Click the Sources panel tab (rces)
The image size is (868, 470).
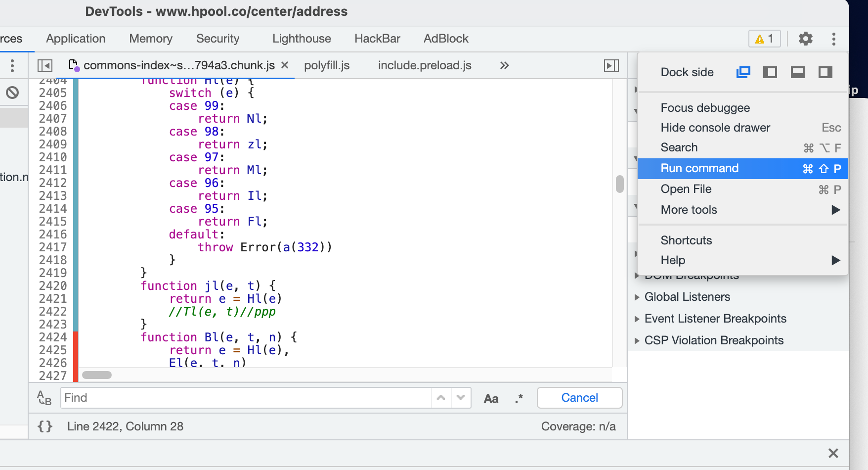11,39
